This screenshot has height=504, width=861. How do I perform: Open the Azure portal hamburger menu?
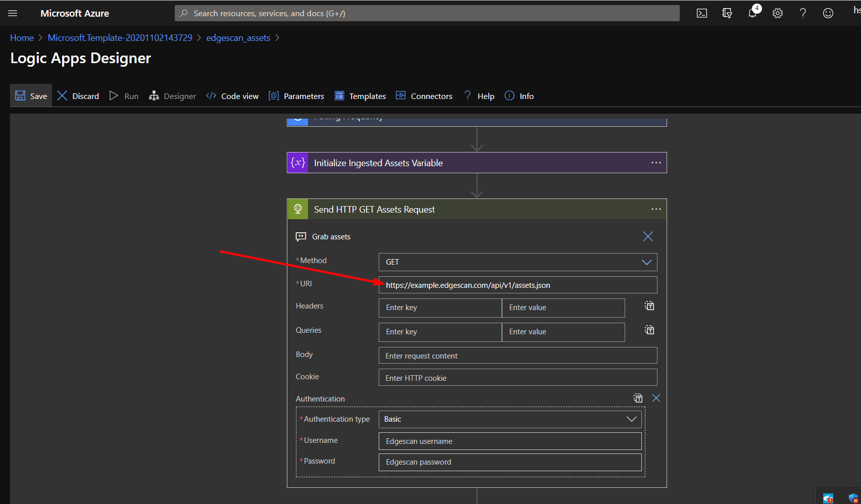tap(13, 13)
